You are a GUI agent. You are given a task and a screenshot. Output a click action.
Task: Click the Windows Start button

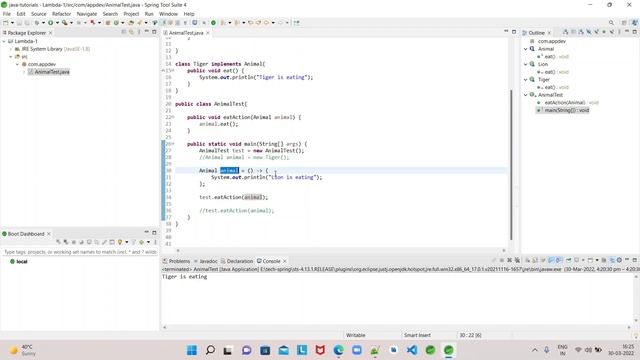tap(192, 350)
